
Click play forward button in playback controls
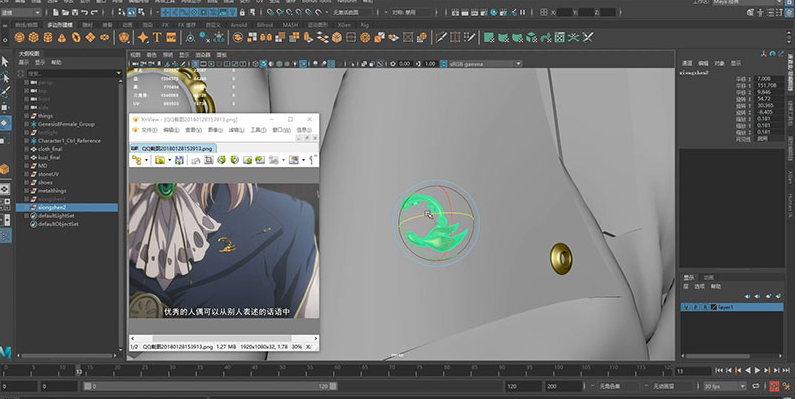click(x=757, y=371)
